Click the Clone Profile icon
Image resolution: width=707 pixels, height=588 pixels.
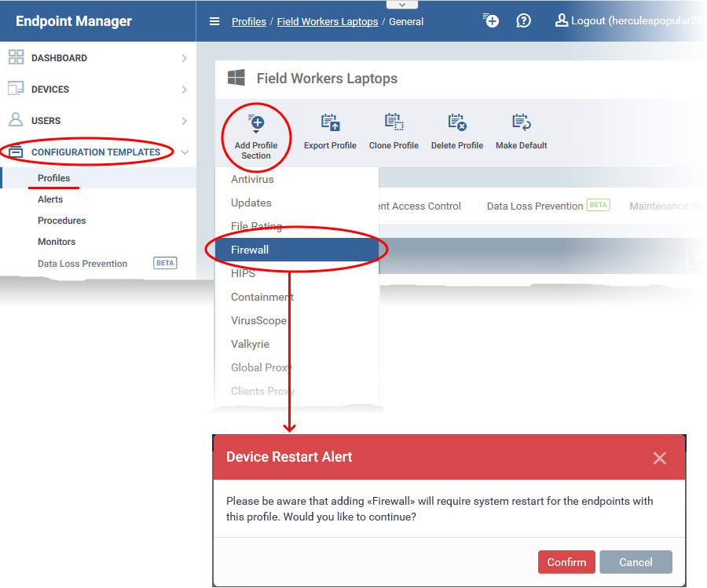394,122
